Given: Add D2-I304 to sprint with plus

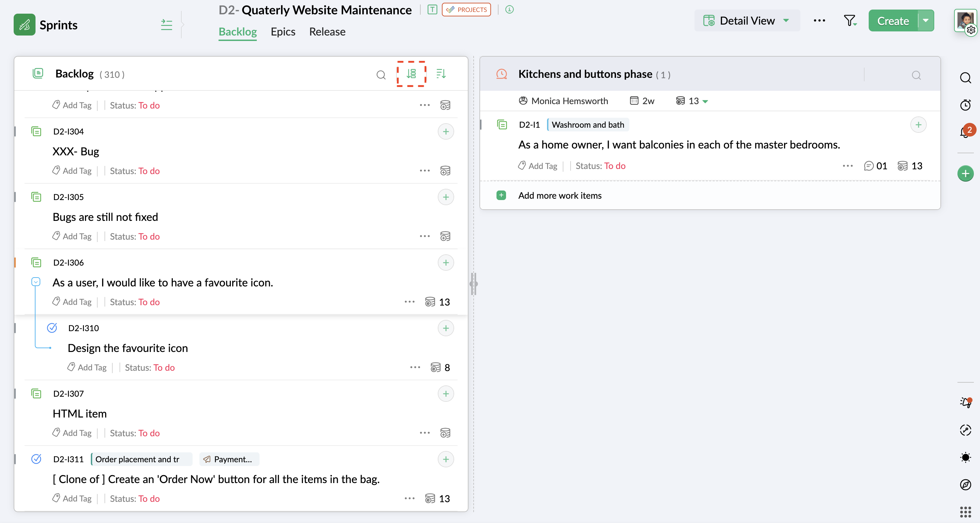Looking at the screenshot, I should [x=446, y=132].
